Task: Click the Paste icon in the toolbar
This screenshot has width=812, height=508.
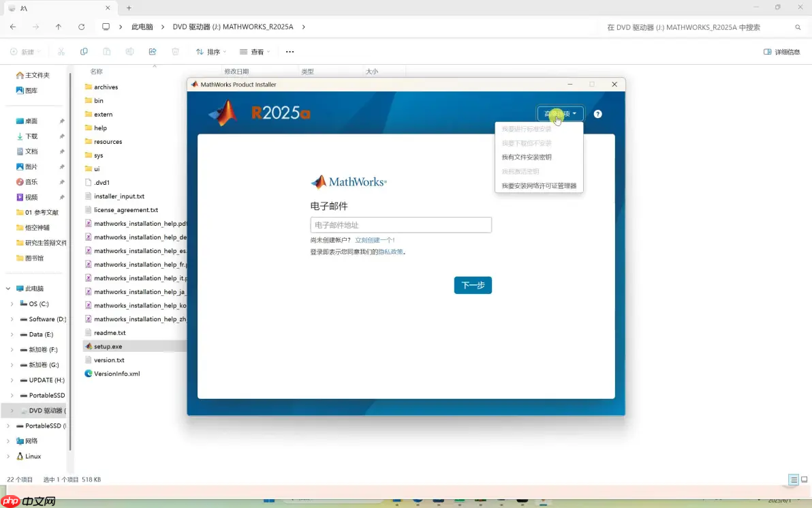Action: tap(106, 51)
